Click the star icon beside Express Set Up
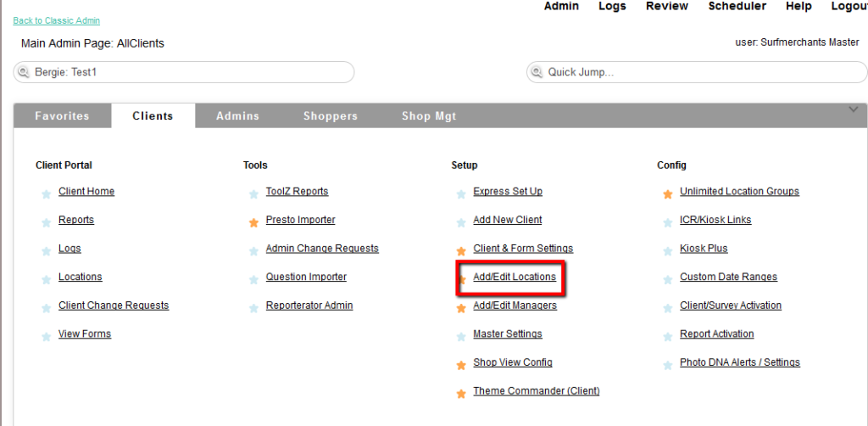 [461, 194]
